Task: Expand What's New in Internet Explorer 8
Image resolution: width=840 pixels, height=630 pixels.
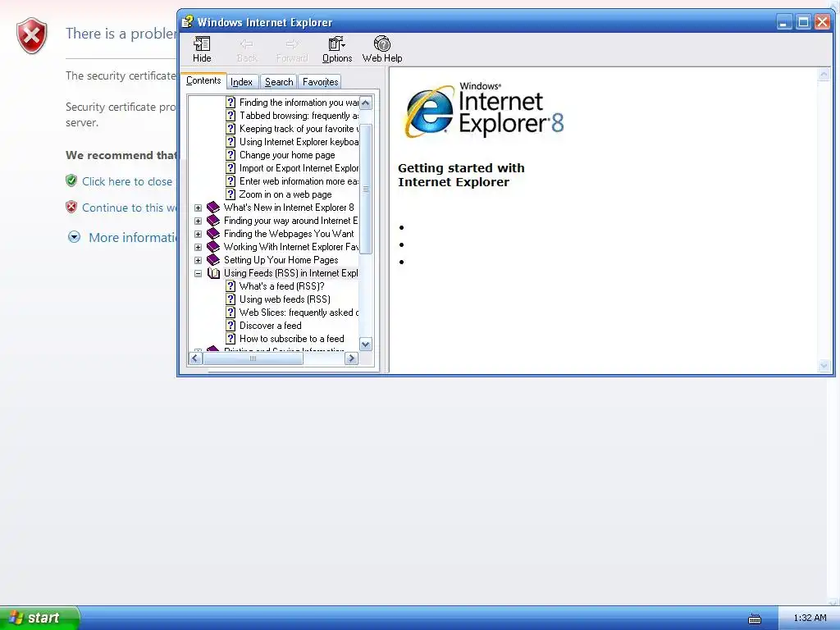Action: (x=199, y=208)
